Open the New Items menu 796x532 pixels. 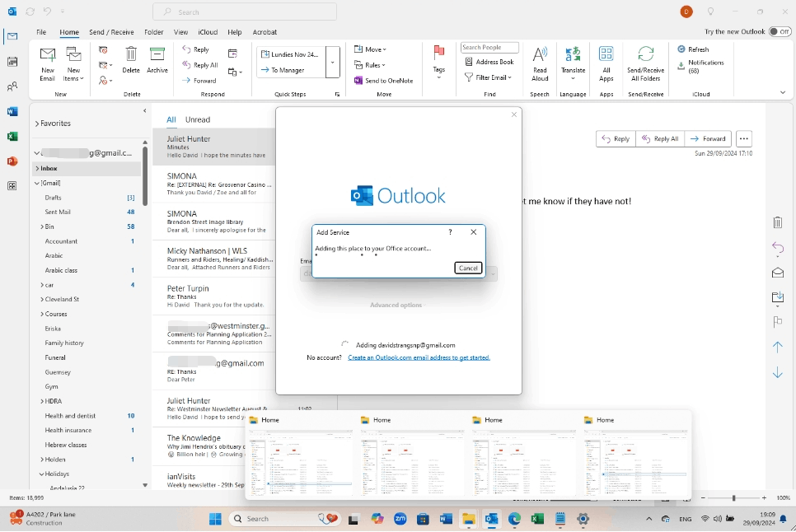73,63
